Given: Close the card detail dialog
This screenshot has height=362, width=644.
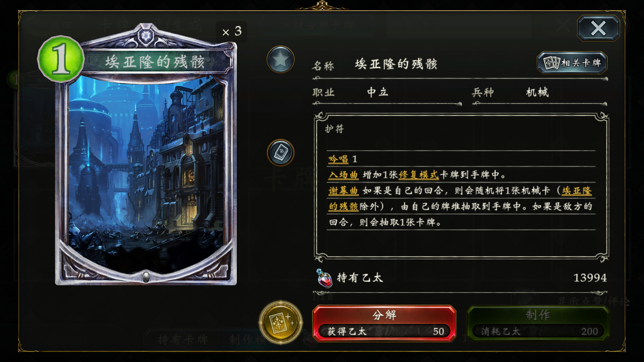Looking at the screenshot, I should click(x=598, y=28).
